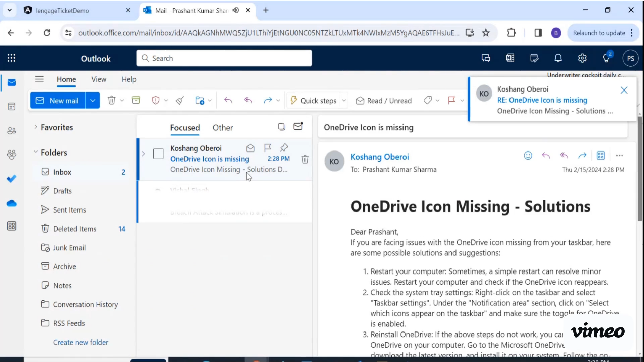Open PS account profile avatar
The height and width of the screenshot is (362, 644).
coord(631,58)
